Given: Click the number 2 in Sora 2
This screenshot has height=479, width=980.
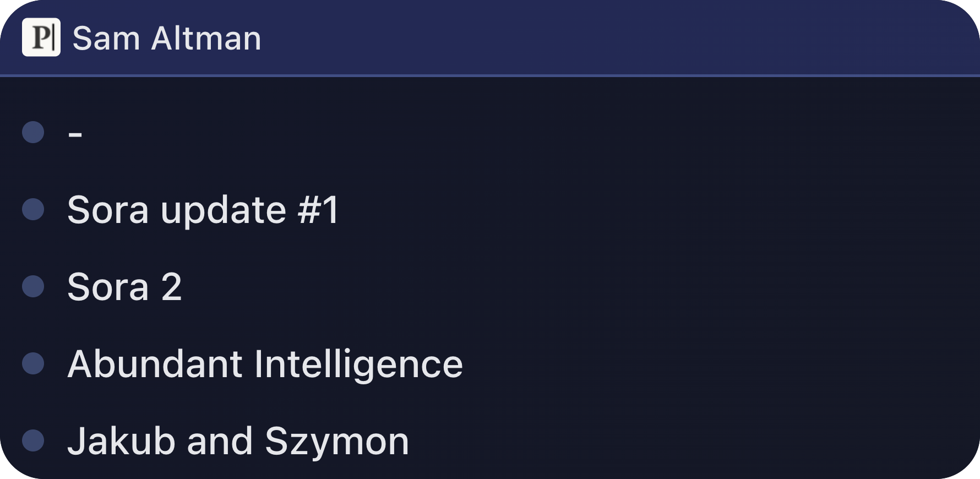Looking at the screenshot, I should (171, 287).
